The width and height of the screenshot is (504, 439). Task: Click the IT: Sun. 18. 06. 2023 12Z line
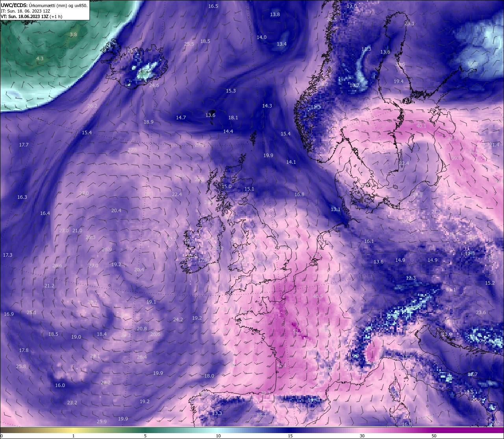click(25, 11)
